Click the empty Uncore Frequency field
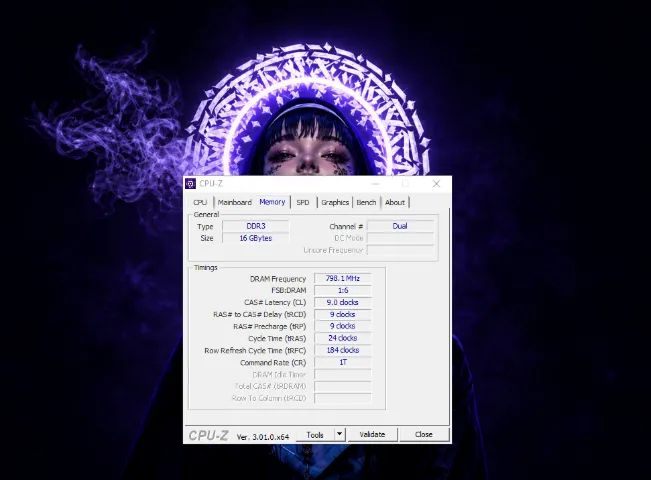The height and width of the screenshot is (480, 651). 400,250
